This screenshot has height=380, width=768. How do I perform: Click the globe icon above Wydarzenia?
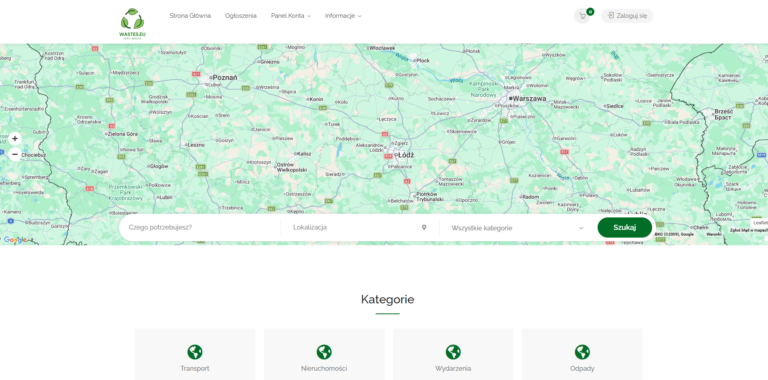[453, 352]
